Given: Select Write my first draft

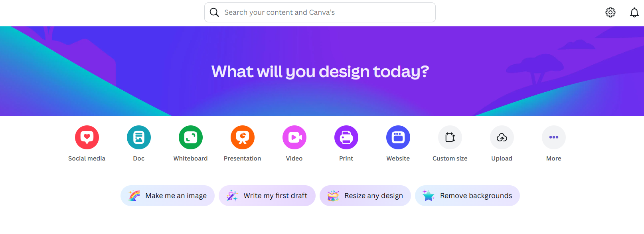Looking at the screenshot, I should pyautogui.click(x=267, y=196).
